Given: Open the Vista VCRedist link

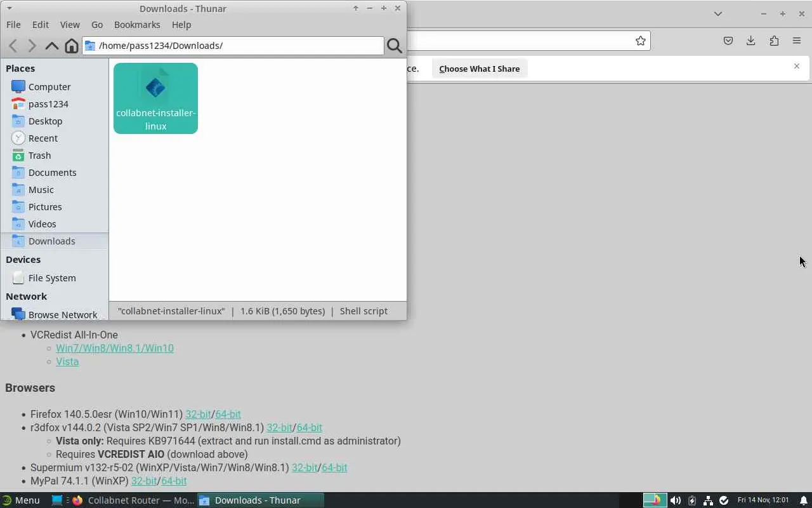Looking at the screenshot, I should click(x=67, y=361).
